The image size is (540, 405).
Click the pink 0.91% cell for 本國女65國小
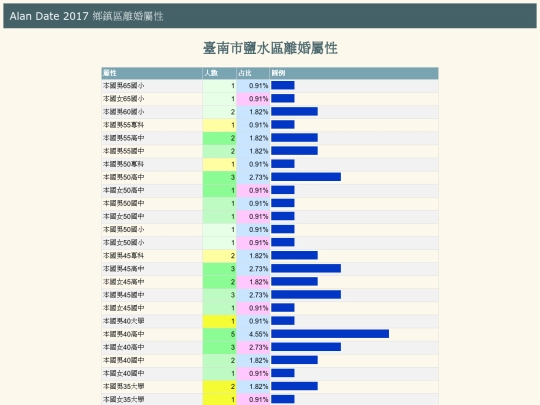click(253, 99)
